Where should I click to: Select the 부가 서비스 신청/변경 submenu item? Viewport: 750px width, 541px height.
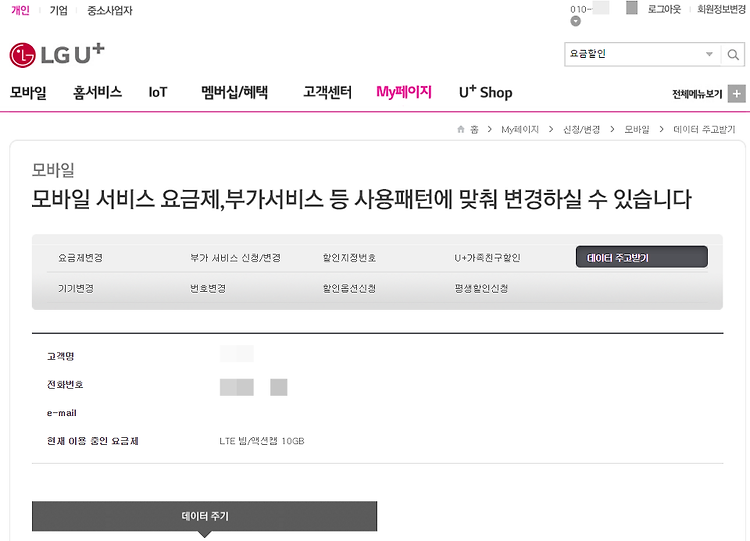pos(235,258)
